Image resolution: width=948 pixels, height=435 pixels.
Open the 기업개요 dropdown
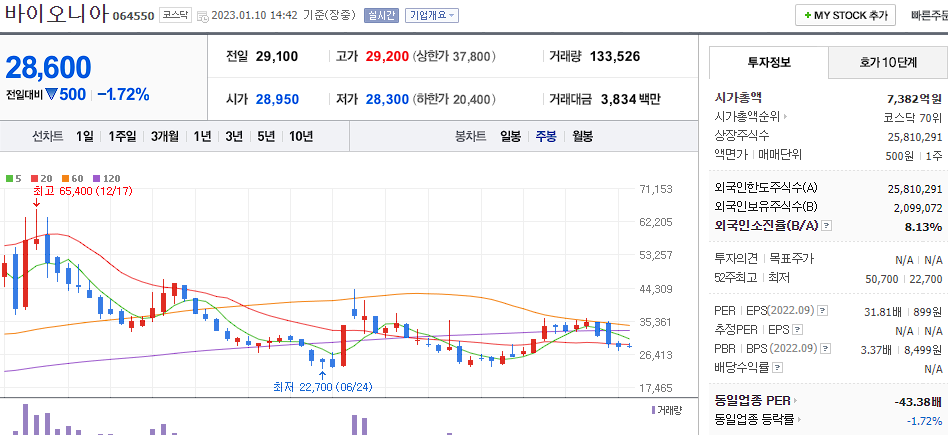point(432,16)
